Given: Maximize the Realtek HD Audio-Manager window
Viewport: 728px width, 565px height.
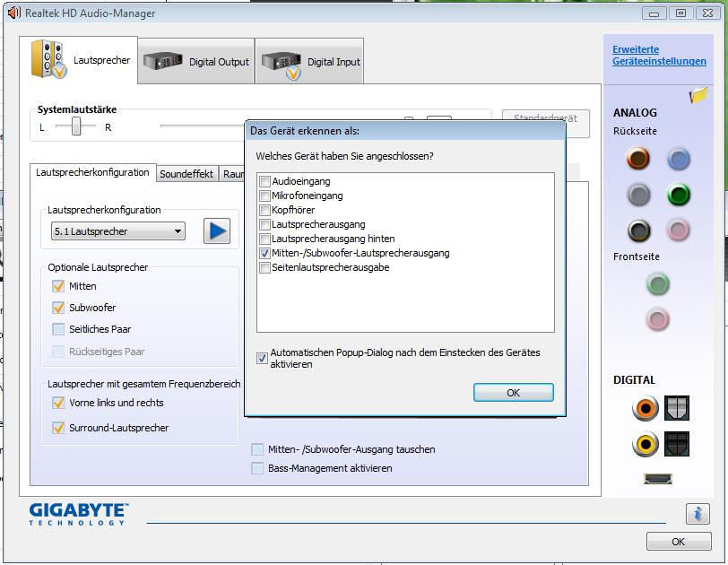Looking at the screenshot, I should point(680,13).
